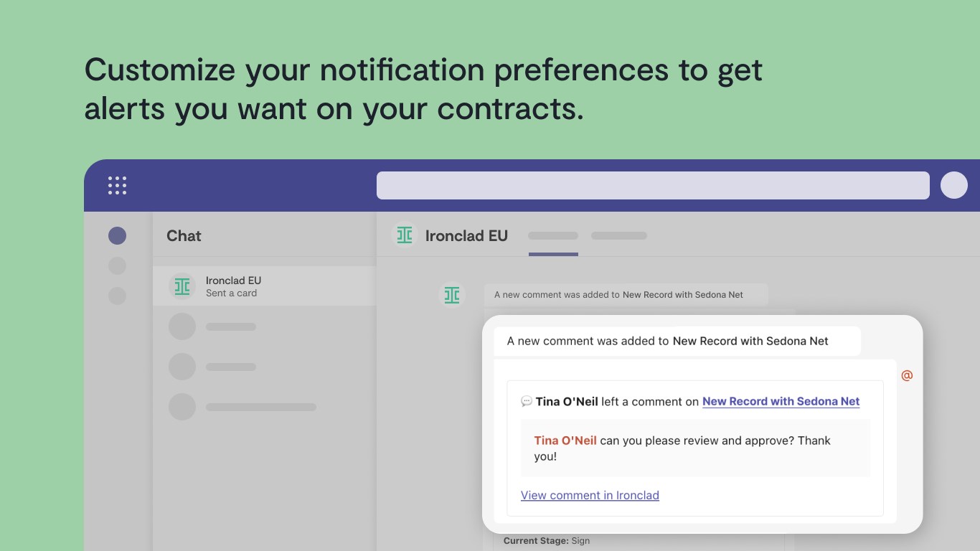This screenshot has height=551, width=980.
Task: Click View comment in Ironclad link
Action: coord(590,495)
